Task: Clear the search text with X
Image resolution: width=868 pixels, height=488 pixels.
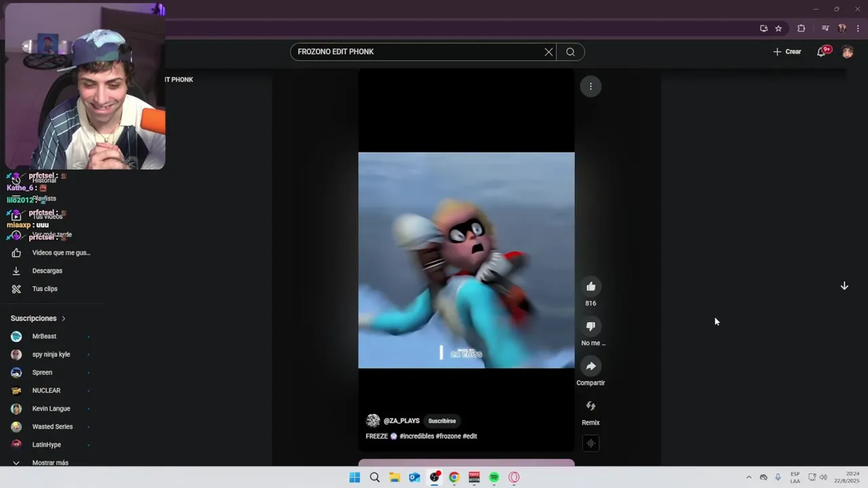Action: click(x=549, y=52)
